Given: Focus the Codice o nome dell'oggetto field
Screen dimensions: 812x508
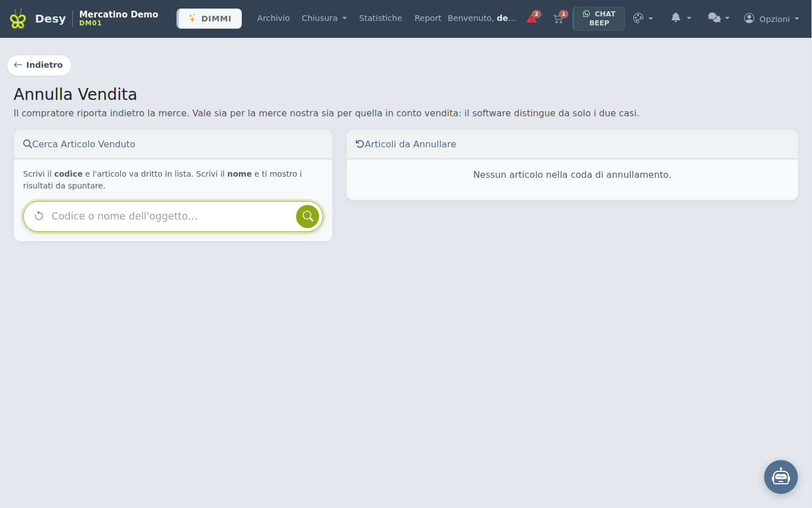Looking at the screenshot, I should click(169, 216).
